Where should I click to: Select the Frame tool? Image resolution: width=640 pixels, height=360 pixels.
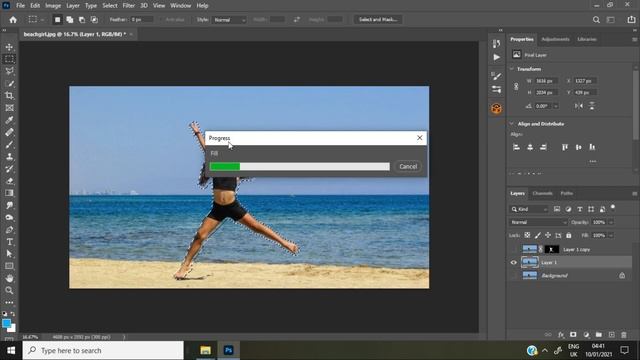(x=9, y=108)
